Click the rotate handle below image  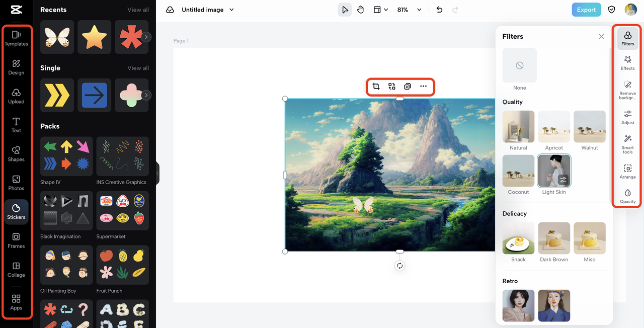[399, 266]
